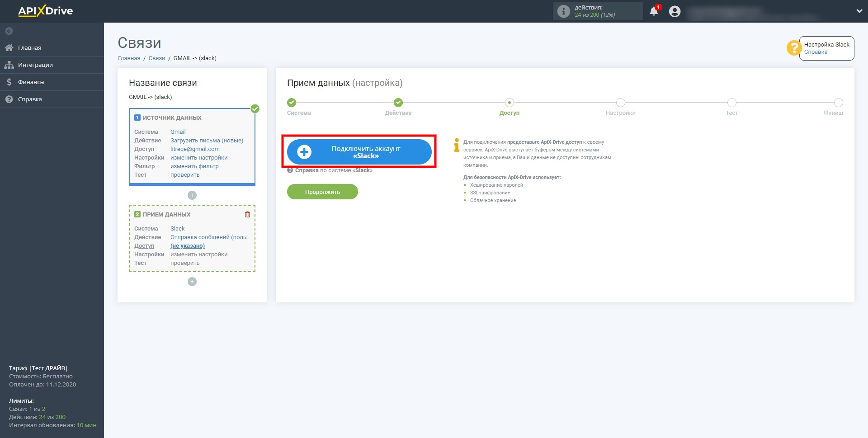Click the actions counter 24 из 200

pyautogui.click(x=594, y=15)
